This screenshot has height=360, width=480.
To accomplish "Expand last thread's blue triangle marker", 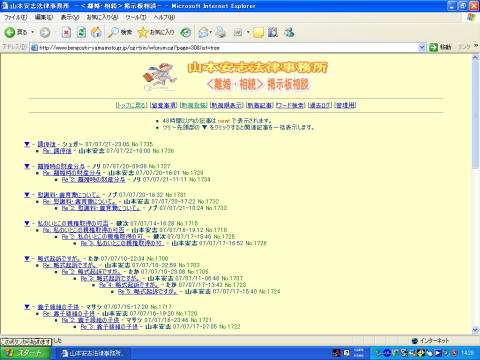I will click(x=27, y=307).
